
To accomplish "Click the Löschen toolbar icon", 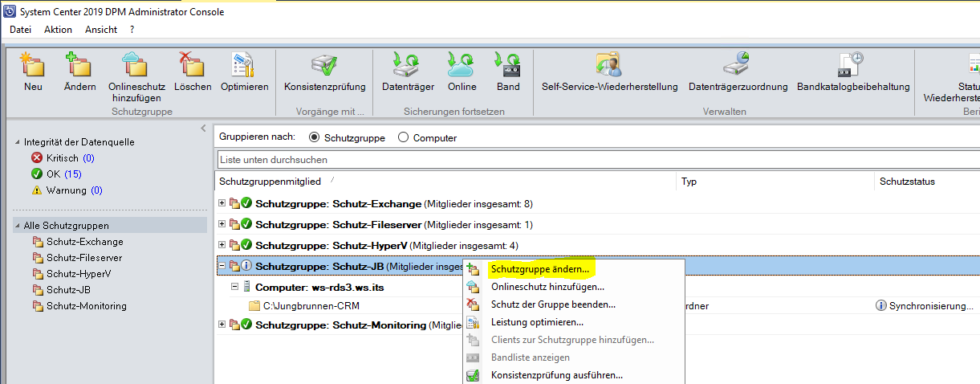I will point(193,64).
